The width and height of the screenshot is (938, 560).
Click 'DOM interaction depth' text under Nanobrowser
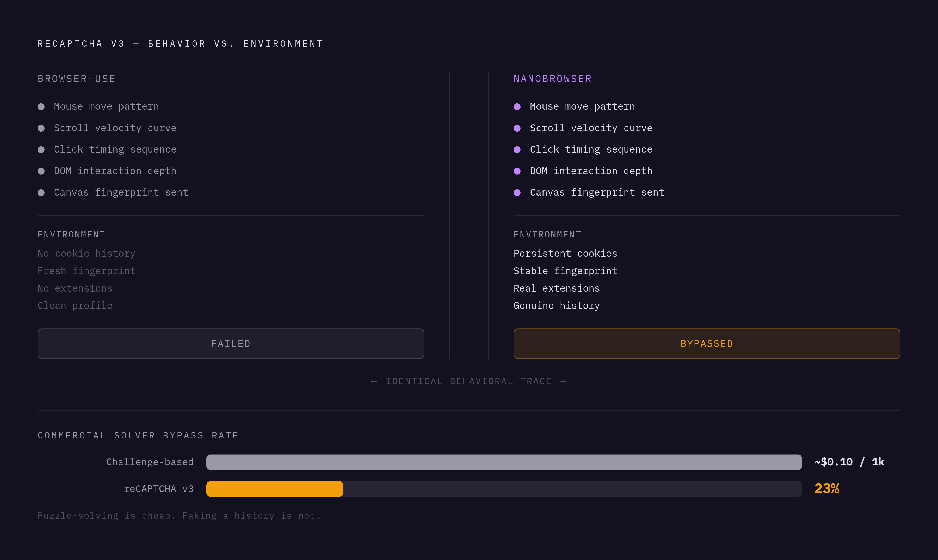click(x=591, y=171)
